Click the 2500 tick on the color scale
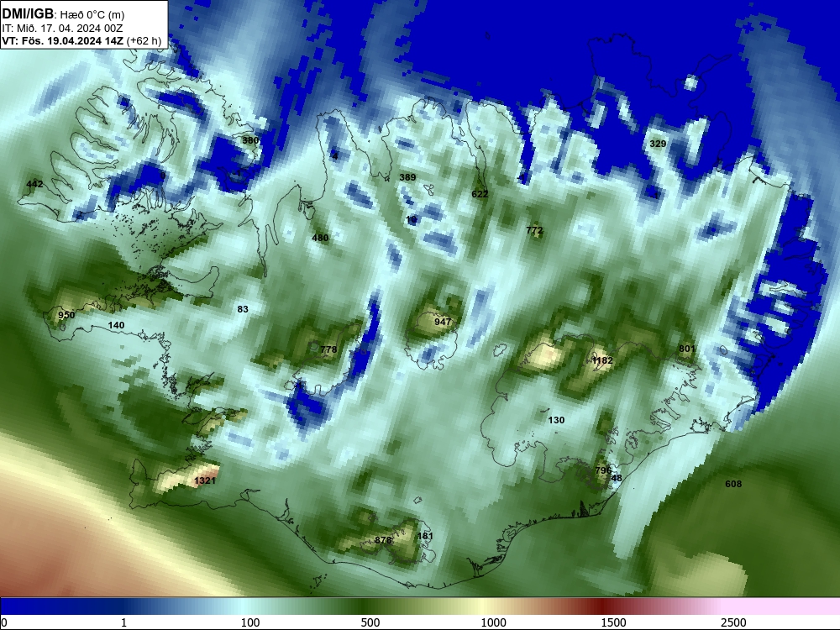The height and width of the screenshot is (630, 840). tap(733, 622)
